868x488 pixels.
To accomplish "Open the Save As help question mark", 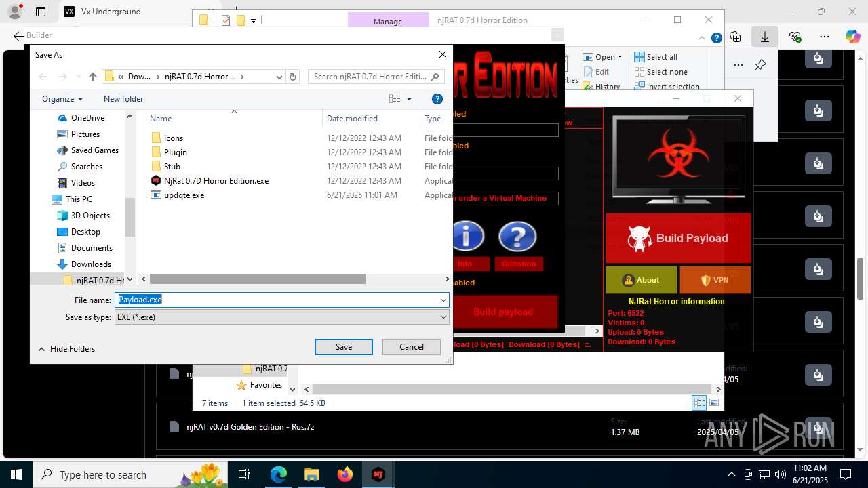I will click(437, 99).
